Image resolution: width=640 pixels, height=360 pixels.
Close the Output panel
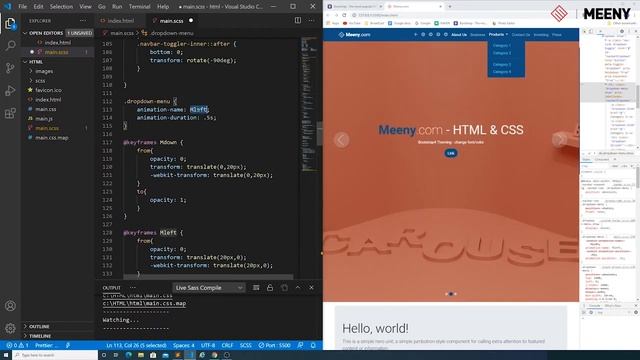coord(311,288)
